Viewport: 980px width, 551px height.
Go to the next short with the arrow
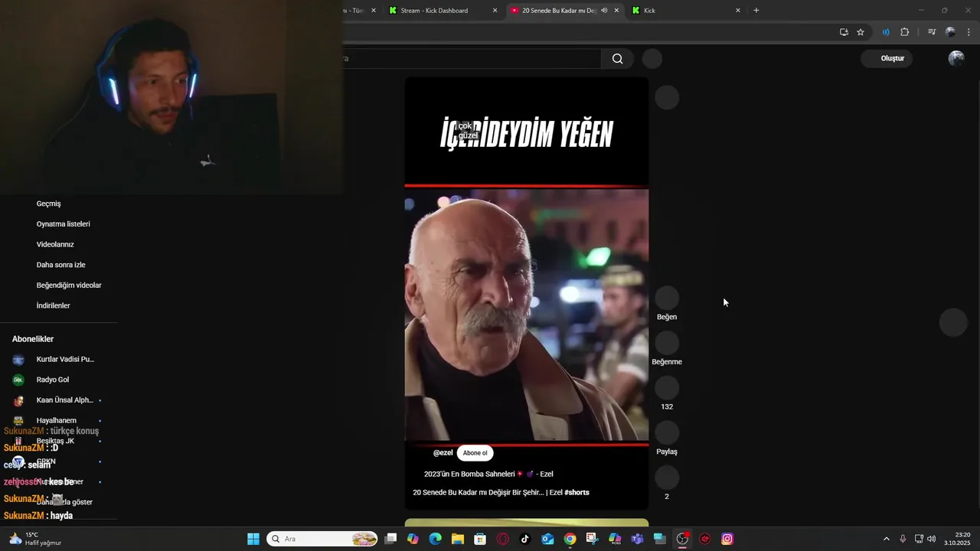pos(953,322)
